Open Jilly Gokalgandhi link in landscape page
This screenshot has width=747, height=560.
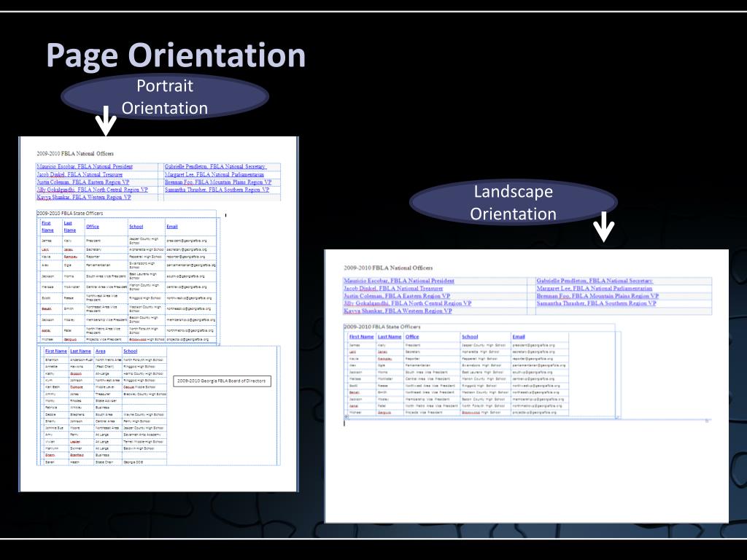click(407, 303)
